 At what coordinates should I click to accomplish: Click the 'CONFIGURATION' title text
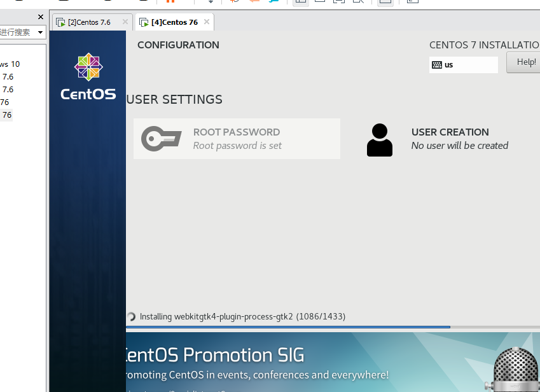coord(178,45)
